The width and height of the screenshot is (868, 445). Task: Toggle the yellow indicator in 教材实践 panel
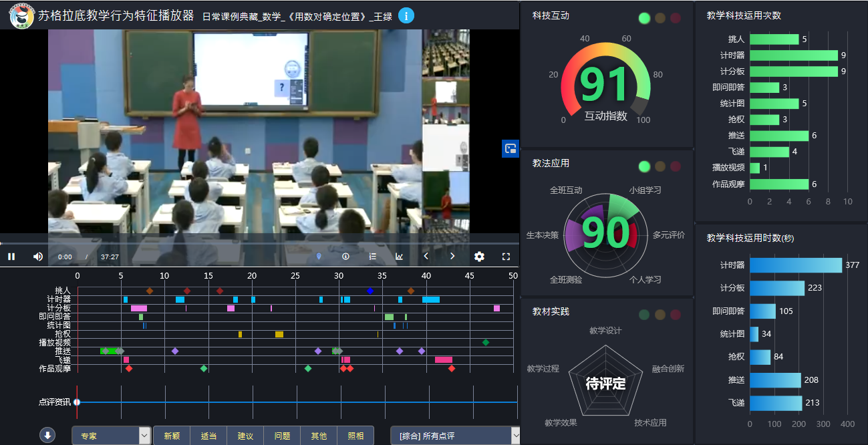click(660, 315)
